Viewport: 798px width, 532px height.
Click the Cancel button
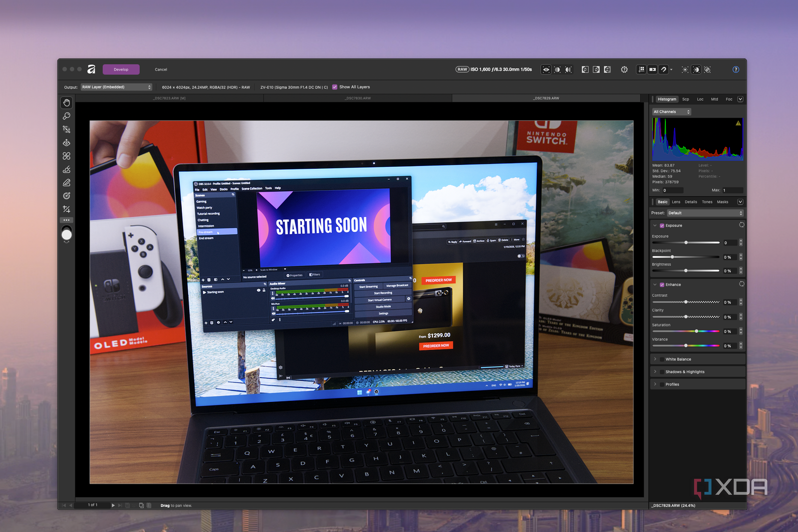tap(161, 70)
